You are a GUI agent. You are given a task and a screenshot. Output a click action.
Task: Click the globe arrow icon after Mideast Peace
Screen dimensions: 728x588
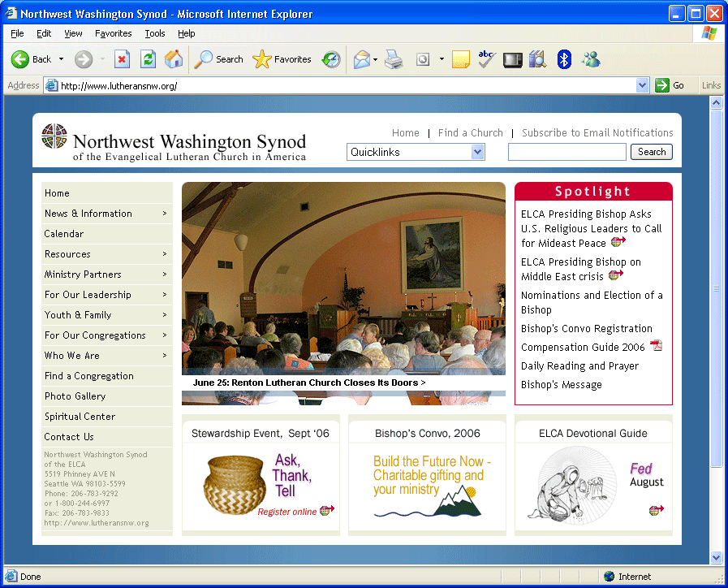coord(618,241)
